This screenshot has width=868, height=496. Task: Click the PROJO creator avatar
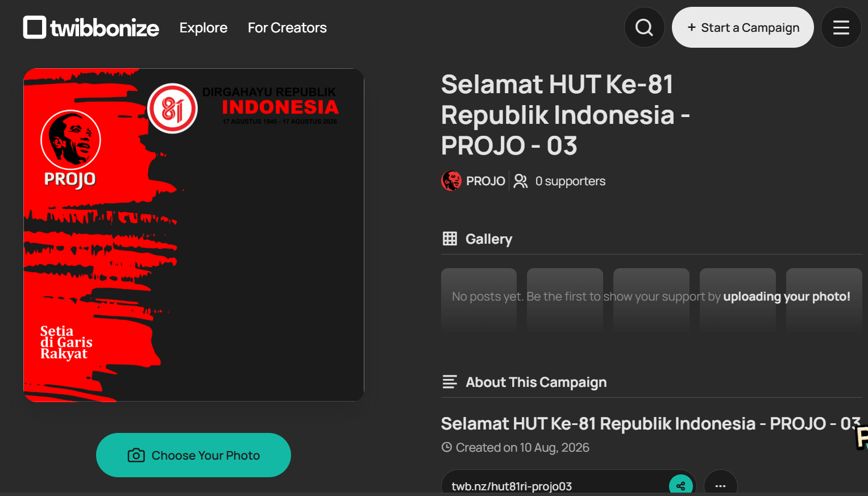tap(451, 181)
